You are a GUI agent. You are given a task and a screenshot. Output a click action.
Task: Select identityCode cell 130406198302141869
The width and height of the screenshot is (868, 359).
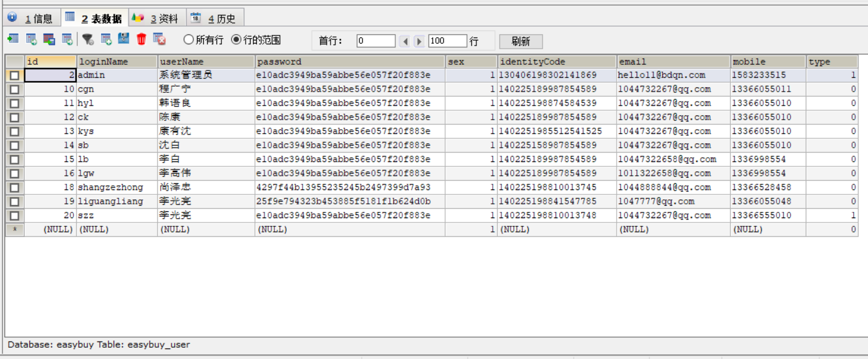557,75
